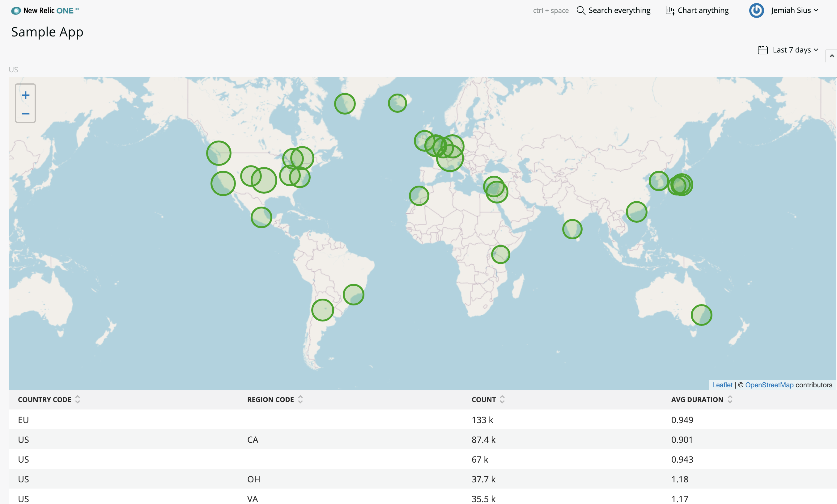Zoom in the map with plus button

(x=25, y=95)
